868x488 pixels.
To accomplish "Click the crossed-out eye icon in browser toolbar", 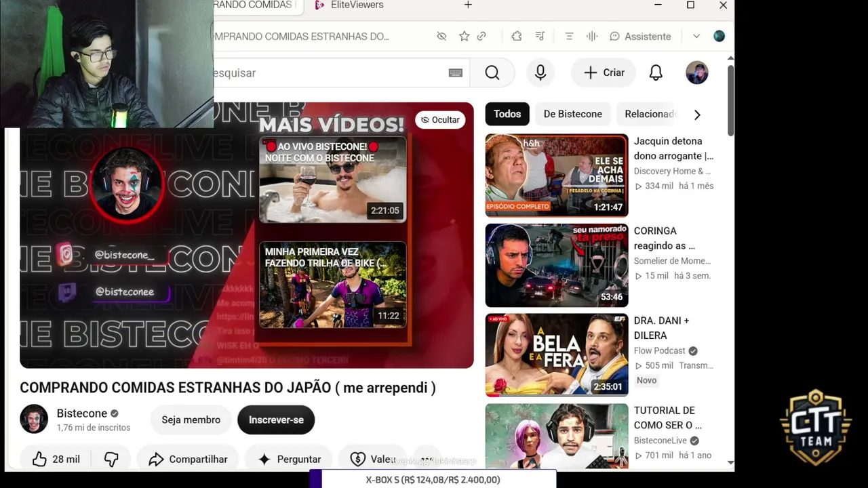I will coord(441,37).
